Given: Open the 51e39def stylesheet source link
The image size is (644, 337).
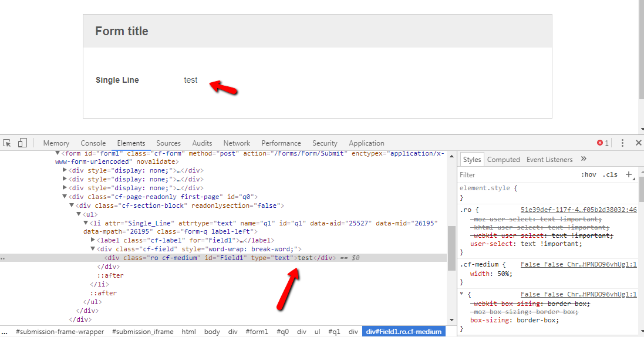Looking at the screenshot, I should 578,210.
